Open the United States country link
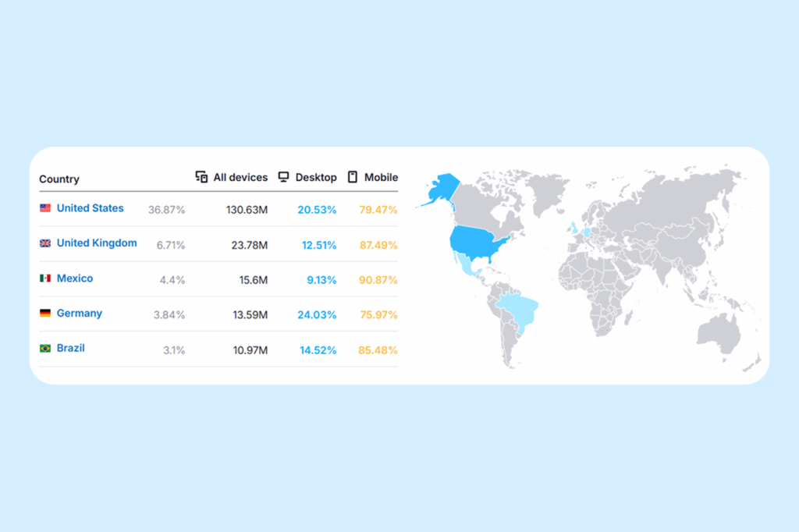799x532 pixels. point(90,208)
